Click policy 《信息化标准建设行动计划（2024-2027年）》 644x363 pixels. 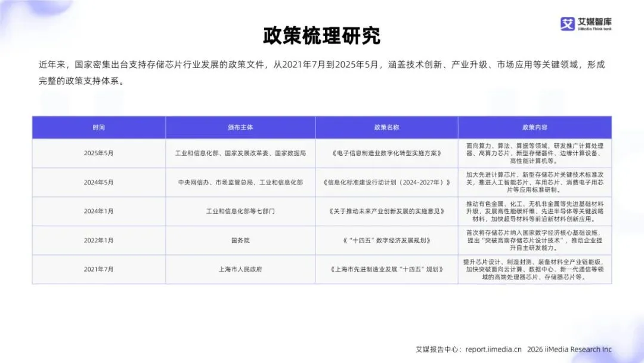386,183
